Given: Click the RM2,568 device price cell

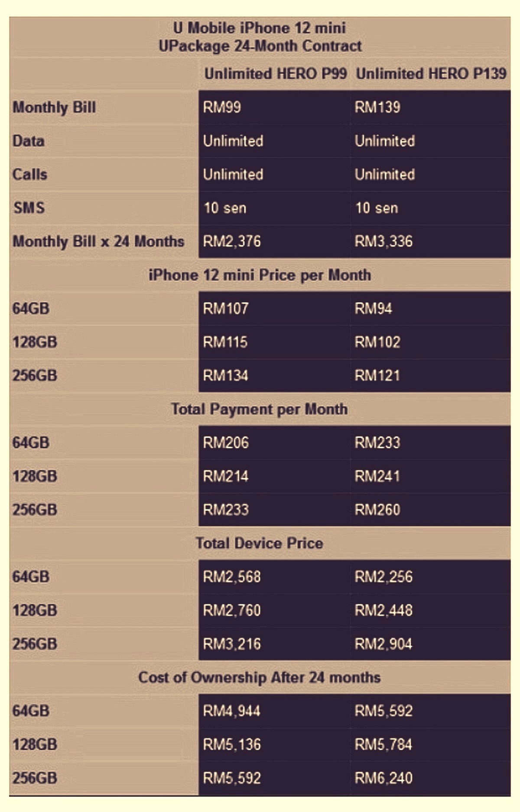Looking at the screenshot, I should 274,577.
